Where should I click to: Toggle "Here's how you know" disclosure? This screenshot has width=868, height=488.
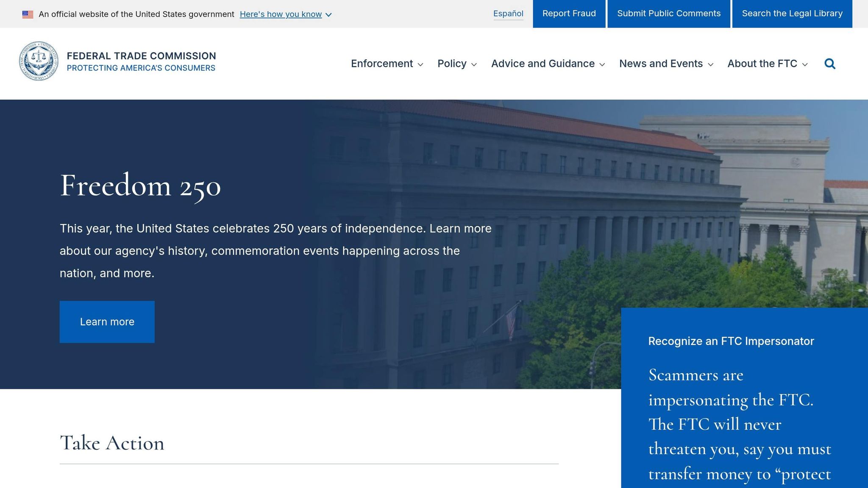pos(286,14)
